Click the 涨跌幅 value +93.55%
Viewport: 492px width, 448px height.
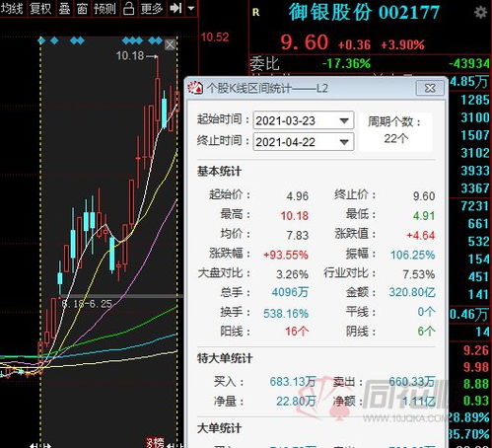[286, 255]
